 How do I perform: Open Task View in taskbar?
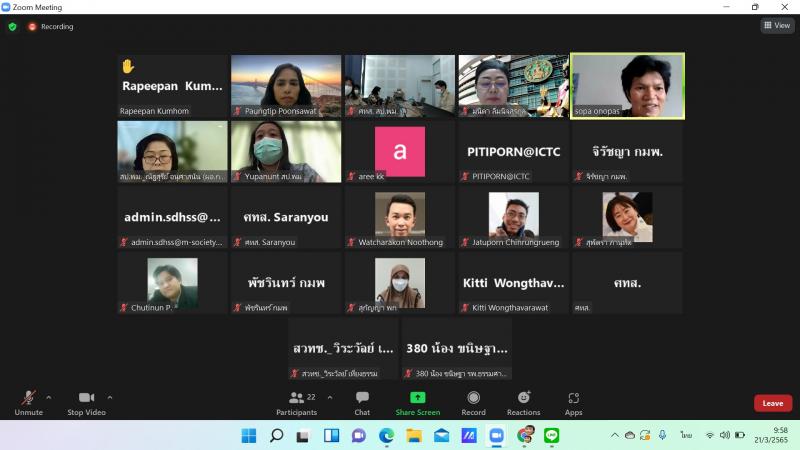pos(304,435)
